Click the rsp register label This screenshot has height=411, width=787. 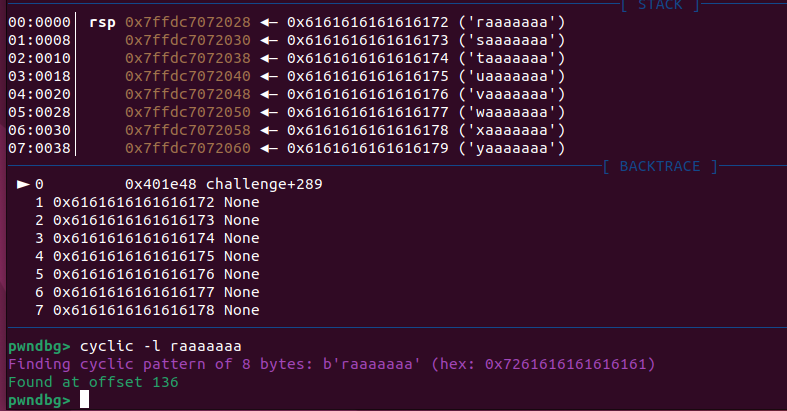pyautogui.click(x=102, y=22)
